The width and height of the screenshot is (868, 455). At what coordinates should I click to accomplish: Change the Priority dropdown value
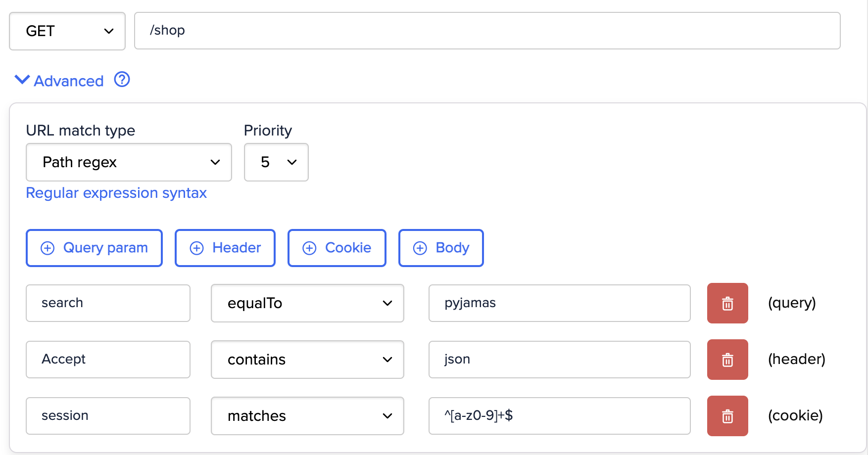coord(276,162)
